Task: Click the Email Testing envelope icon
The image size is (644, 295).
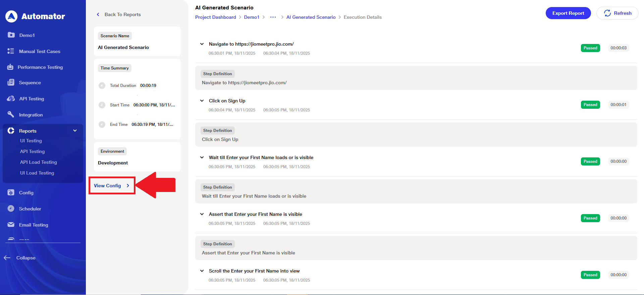Action: 11,225
